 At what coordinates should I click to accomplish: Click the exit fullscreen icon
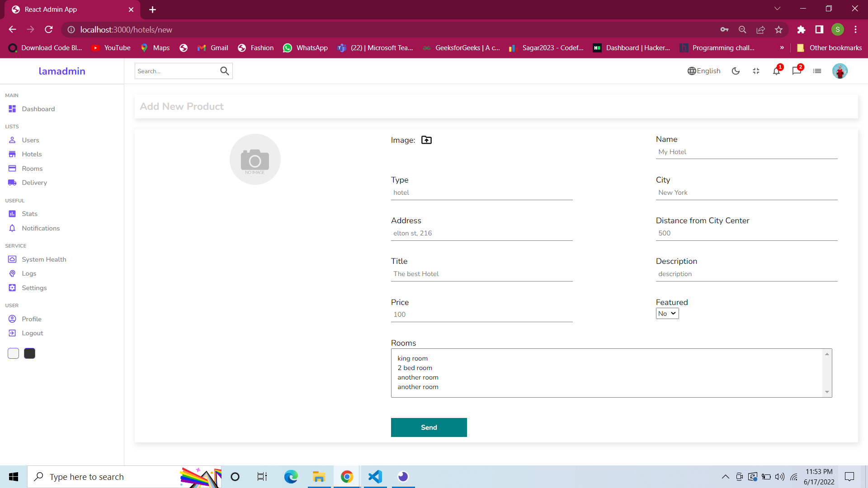coord(756,71)
